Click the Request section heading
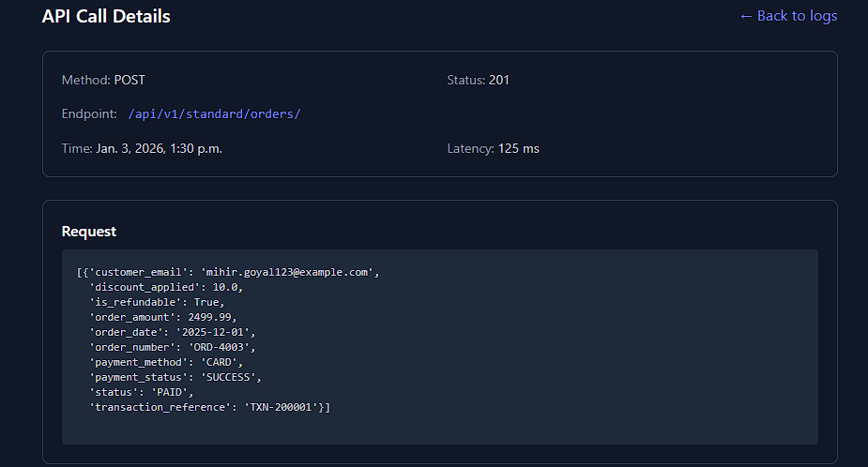The width and height of the screenshot is (868, 467). coord(89,232)
